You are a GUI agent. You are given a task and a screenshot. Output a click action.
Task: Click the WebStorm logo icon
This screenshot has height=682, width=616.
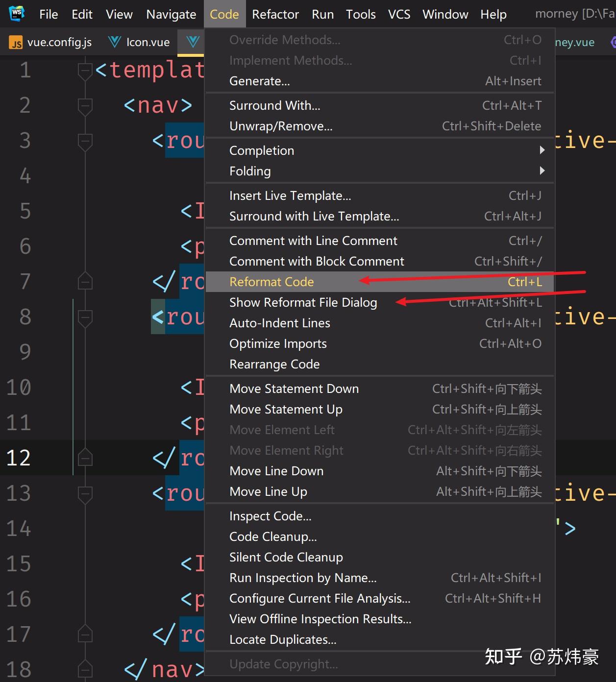tap(17, 14)
